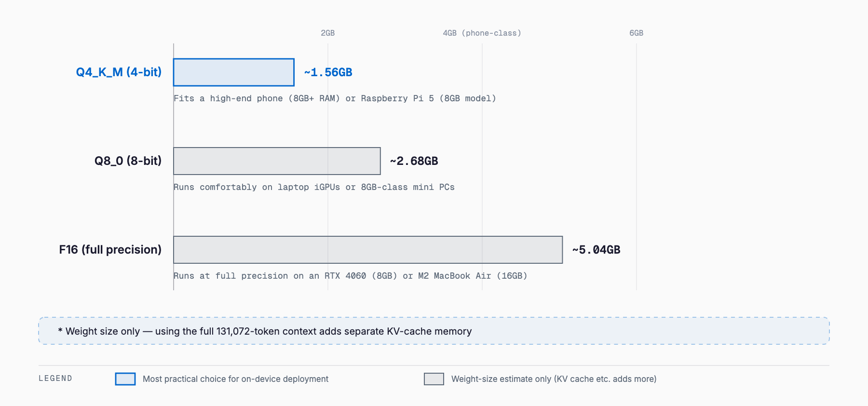Click the Raspberry Pi 5 description text
The image size is (868, 406).
[x=335, y=98]
